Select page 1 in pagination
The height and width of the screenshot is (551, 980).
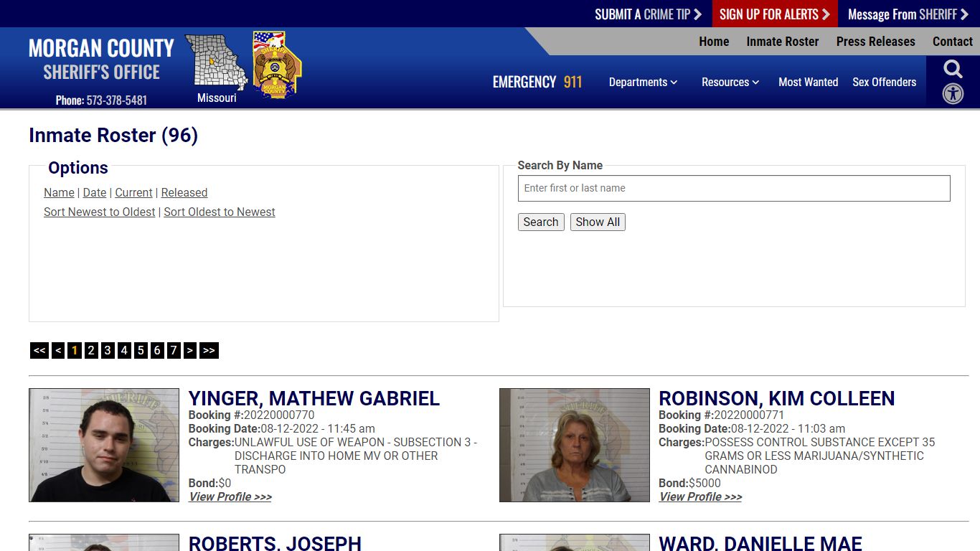pyautogui.click(x=75, y=350)
